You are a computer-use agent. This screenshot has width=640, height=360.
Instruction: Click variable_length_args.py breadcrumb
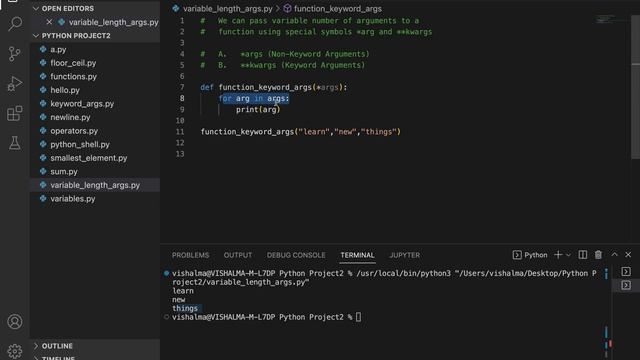click(x=227, y=9)
